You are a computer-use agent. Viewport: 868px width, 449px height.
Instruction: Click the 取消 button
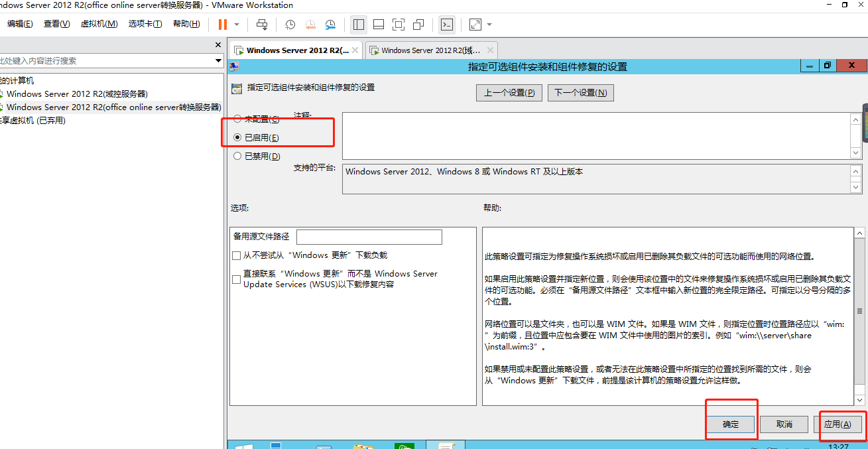click(x=784, y=424)
